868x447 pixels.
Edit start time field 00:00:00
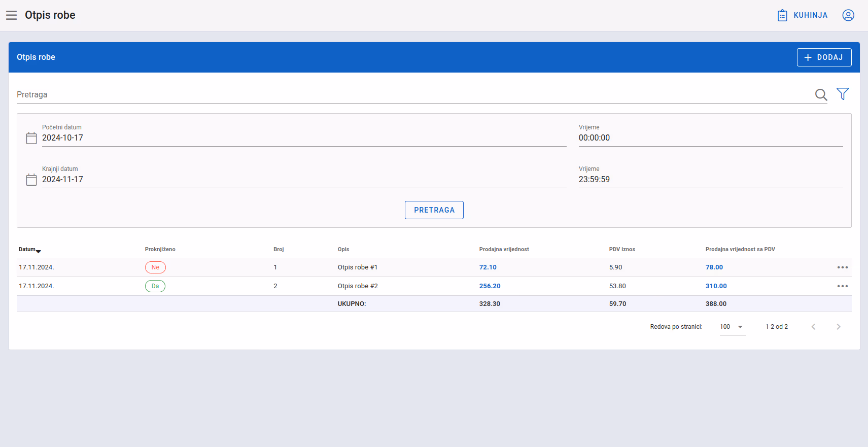[x=711, y=137]
